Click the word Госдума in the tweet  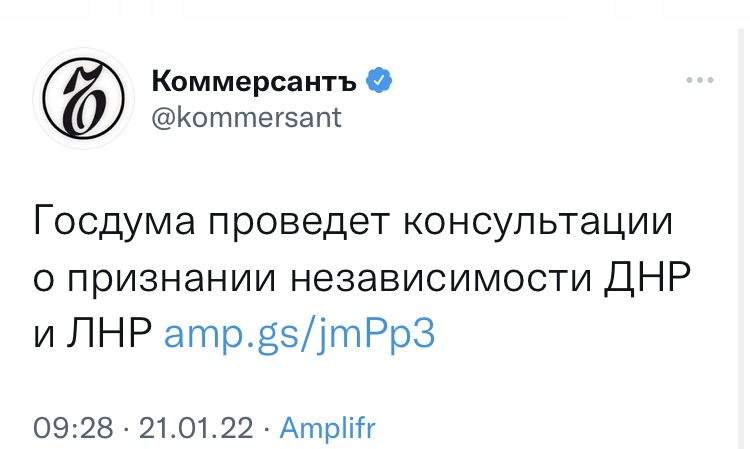[x=114, y=221]
